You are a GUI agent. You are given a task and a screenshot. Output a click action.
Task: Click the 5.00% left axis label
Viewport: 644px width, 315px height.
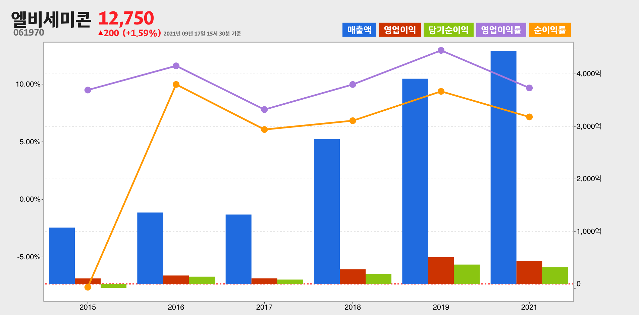[x=30, y=142]
